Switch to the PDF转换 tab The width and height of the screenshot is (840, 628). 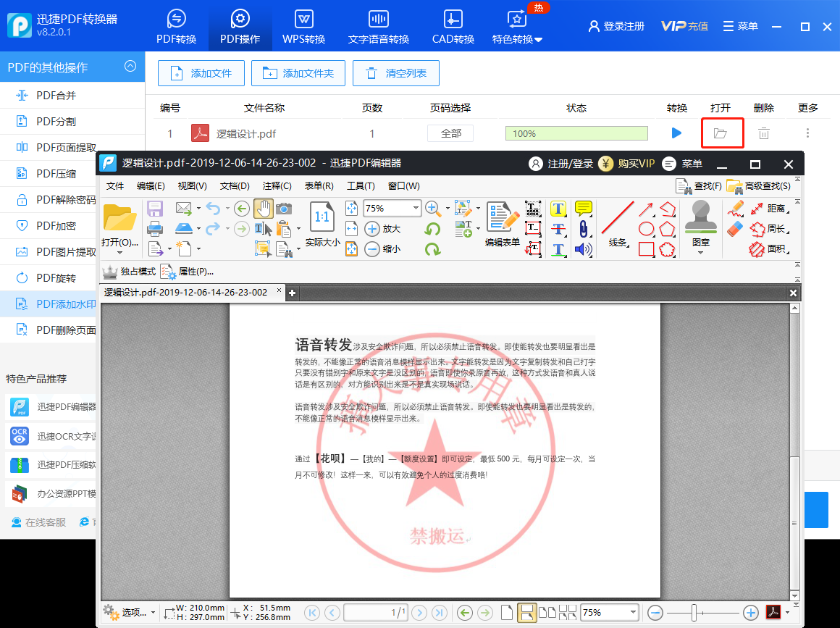[176, 27]
